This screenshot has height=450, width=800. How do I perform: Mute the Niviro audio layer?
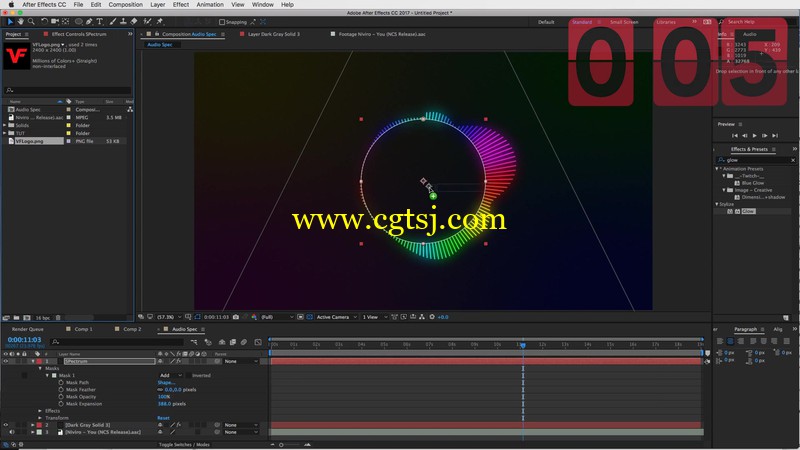(12, 432)
